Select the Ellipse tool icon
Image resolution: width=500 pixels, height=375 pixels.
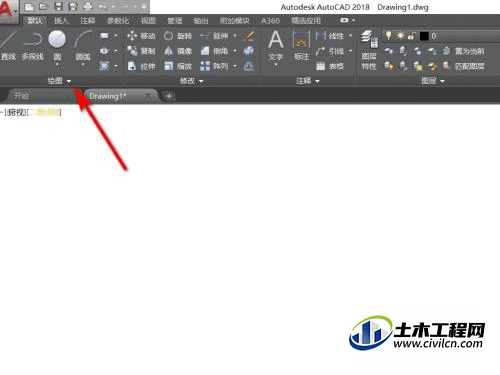[104, 51]
